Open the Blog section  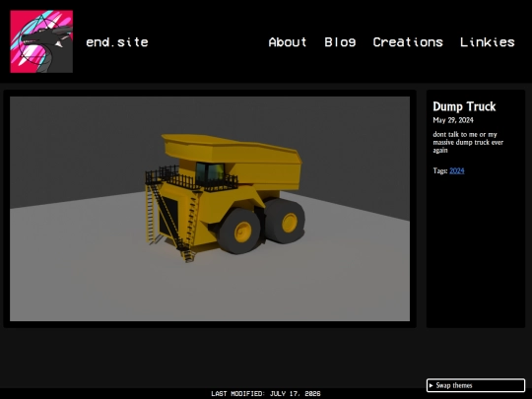tap(340, 42)
